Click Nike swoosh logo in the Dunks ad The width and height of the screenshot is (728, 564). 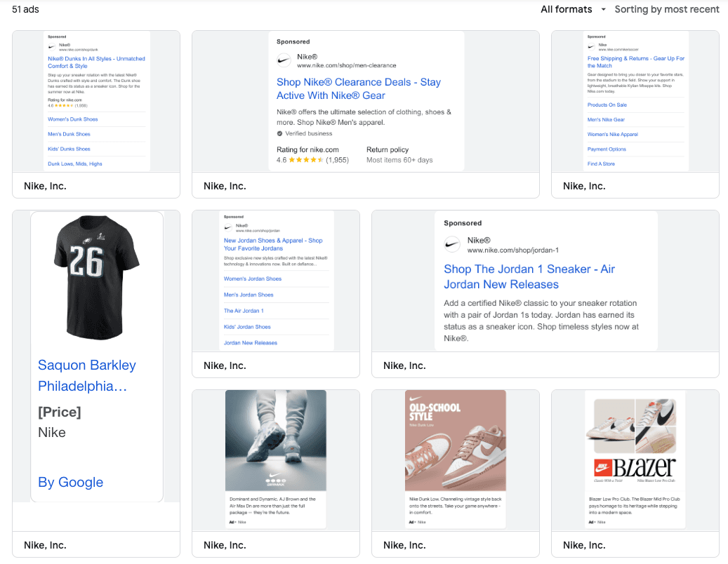tap(52, 47)
